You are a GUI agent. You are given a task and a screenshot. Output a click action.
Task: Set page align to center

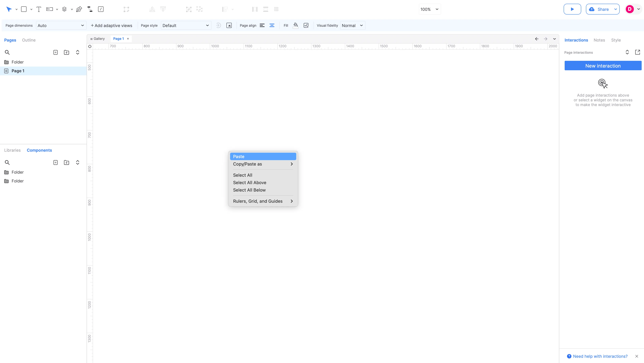(272, 26)
